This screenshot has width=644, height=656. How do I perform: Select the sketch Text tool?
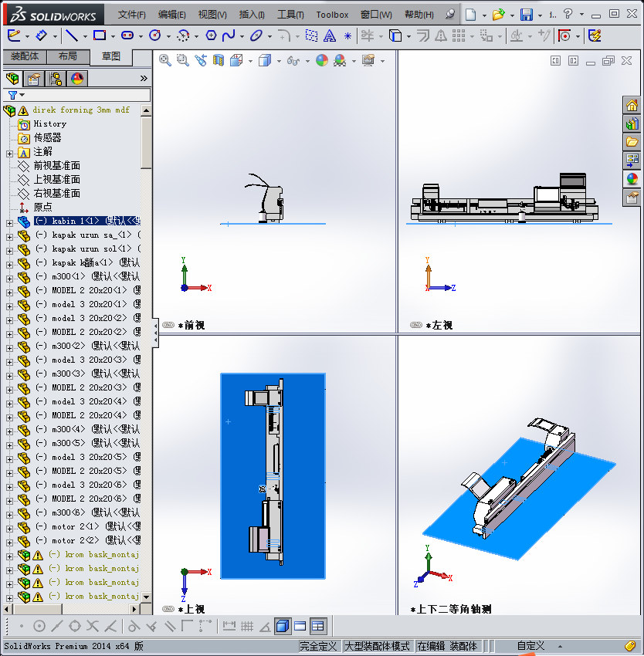(330, 36)
